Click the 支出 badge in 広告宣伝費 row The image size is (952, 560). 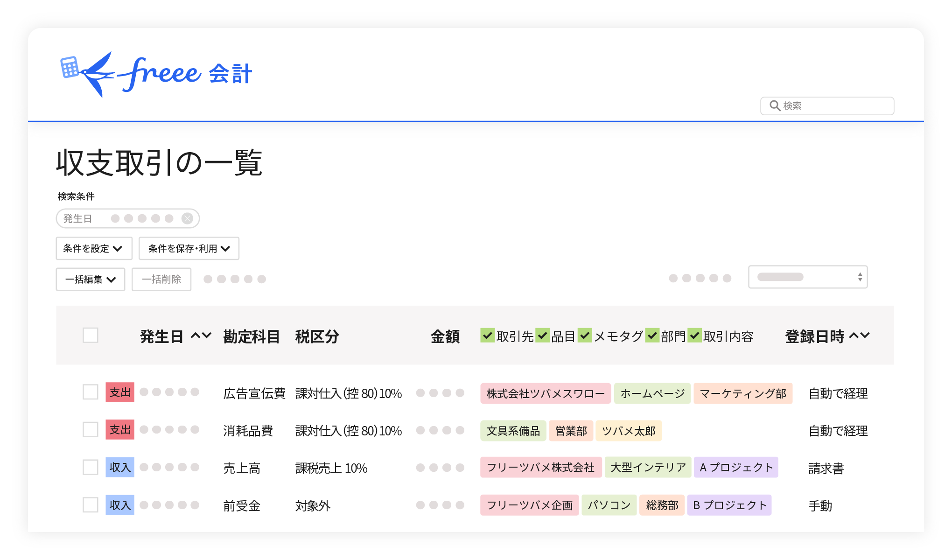click(120, 392)
